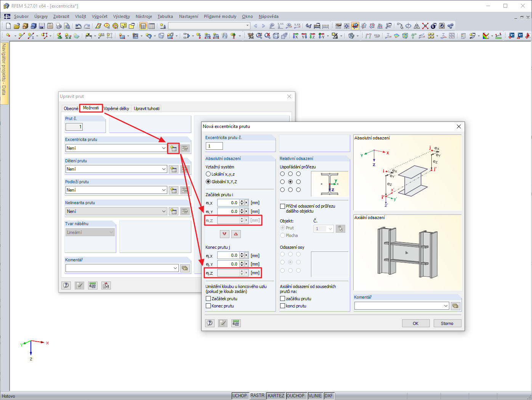Click the copy end values up arrow button
This screenshot has width=532, height=400.
[x=236, y=234]
